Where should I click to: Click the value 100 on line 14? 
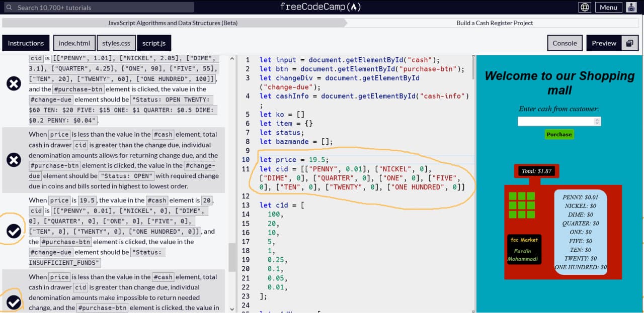[x=275, y=214]
